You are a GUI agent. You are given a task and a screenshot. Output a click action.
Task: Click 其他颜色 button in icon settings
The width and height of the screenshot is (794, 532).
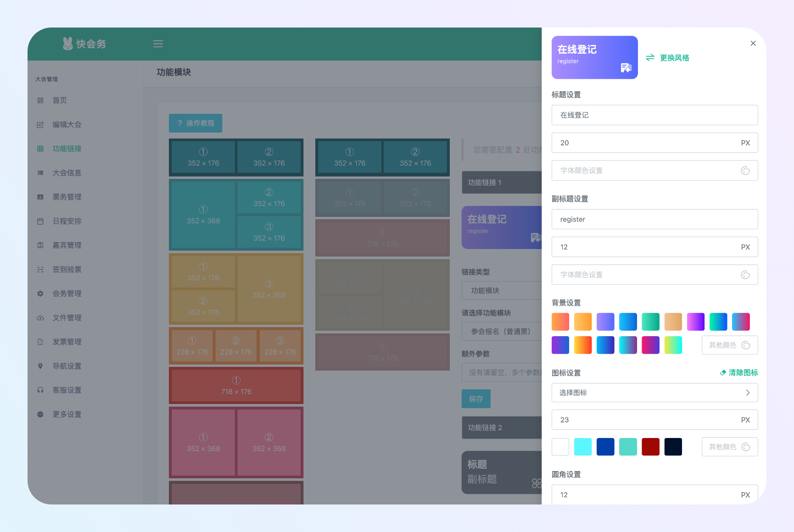[x=730, y=447]
